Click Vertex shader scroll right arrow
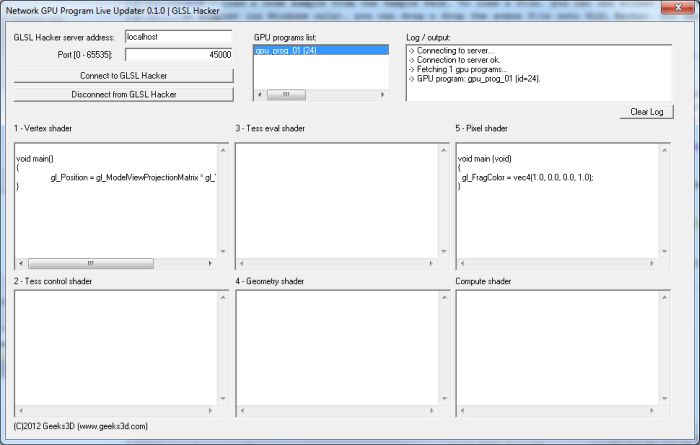Image resolution: width=700 pixels, height=445 pixels. click(210, 264)
